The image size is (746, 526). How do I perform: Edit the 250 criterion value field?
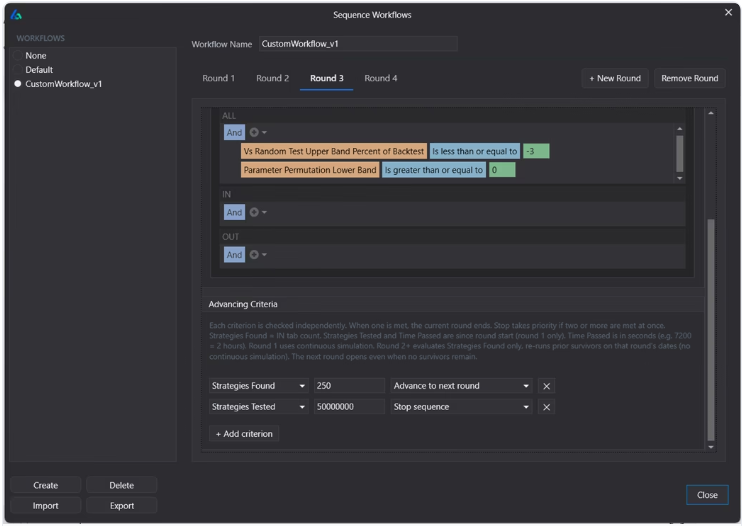pyautogui.click(x=349, y=386)
